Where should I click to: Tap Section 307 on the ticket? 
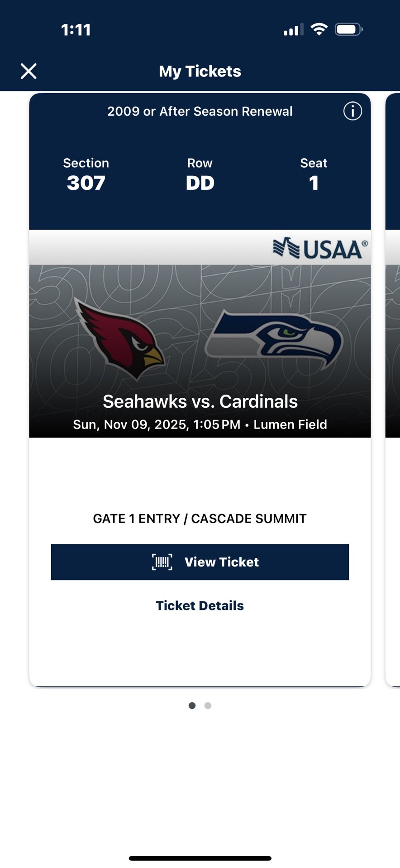click(86, 174)
